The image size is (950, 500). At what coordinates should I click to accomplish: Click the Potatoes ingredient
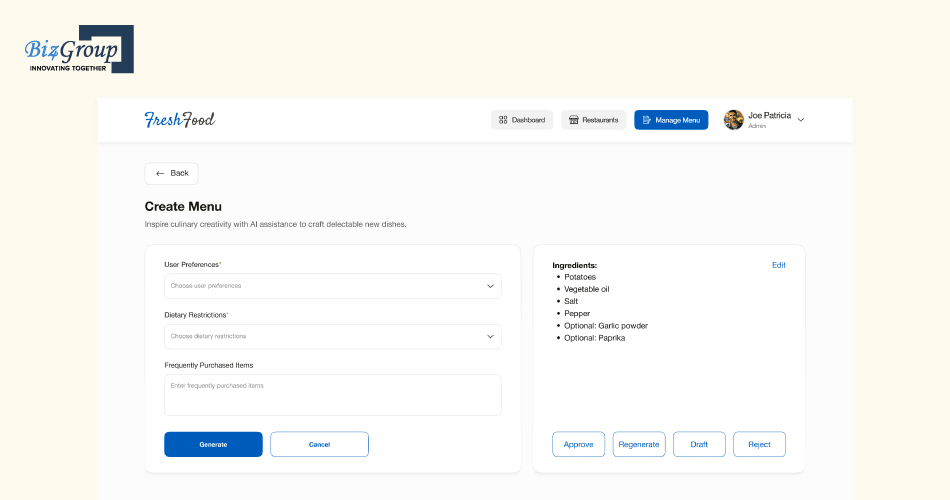coord(580,277)
